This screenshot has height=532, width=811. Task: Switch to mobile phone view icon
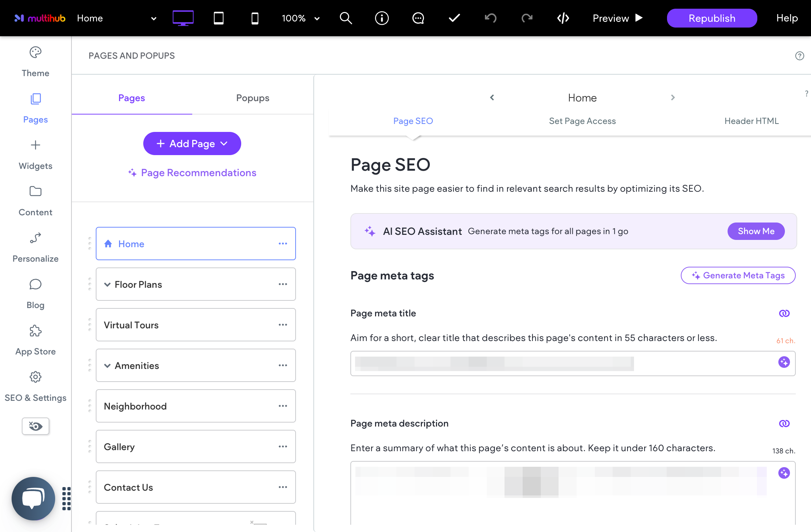255,18
